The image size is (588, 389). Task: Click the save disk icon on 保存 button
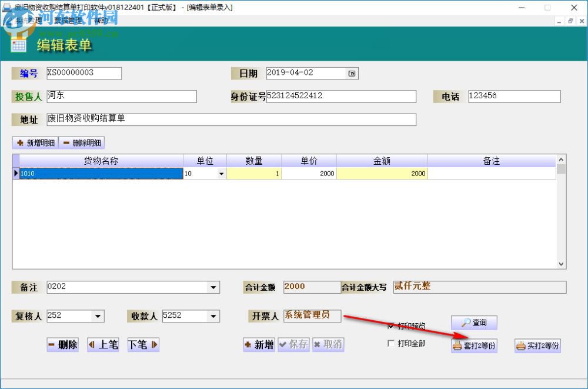coord(284,345)
